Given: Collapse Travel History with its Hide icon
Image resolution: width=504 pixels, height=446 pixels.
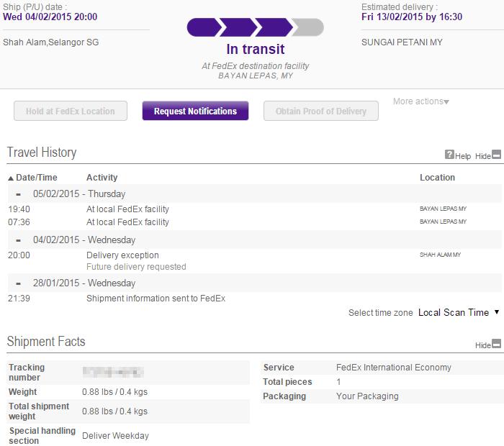Looking at the screenshot, I should click(496, 155).
